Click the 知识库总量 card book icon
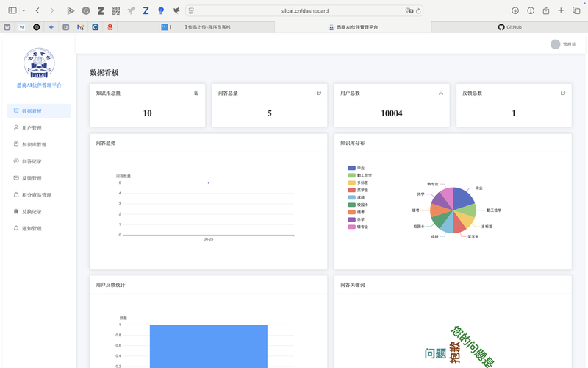Image resolution: width=588 pixels, height=368 pixels. [x=196, y=93]
